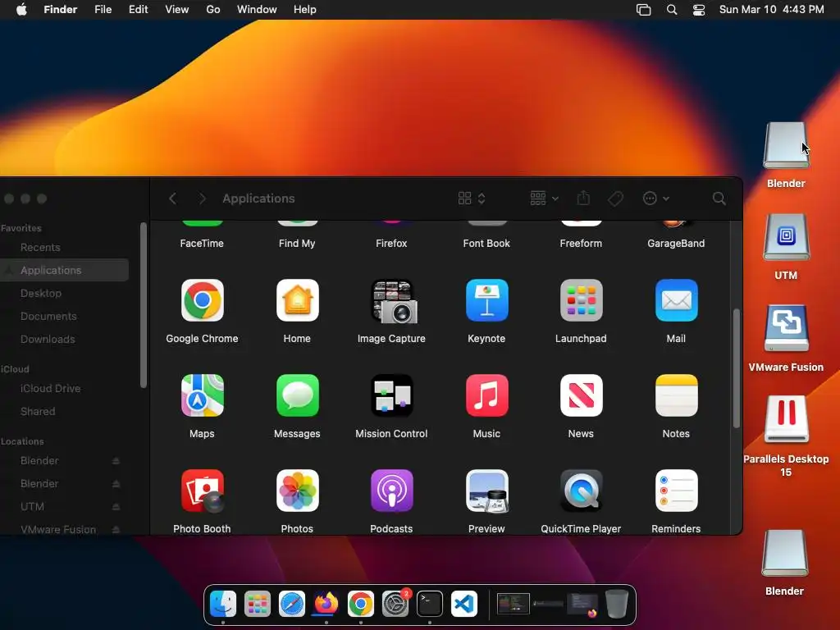Image resolution: width=840 pixels, height=630 pixels.
Task: Open the Apple menu
Action: click(x=21, y=10)
